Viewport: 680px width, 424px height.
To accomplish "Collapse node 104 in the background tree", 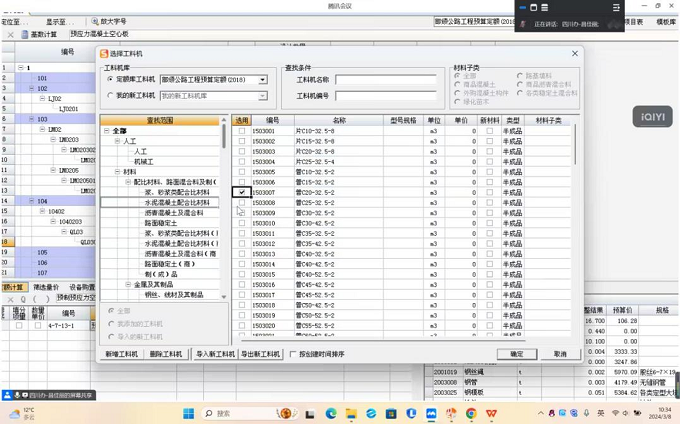I will point(32,201).
